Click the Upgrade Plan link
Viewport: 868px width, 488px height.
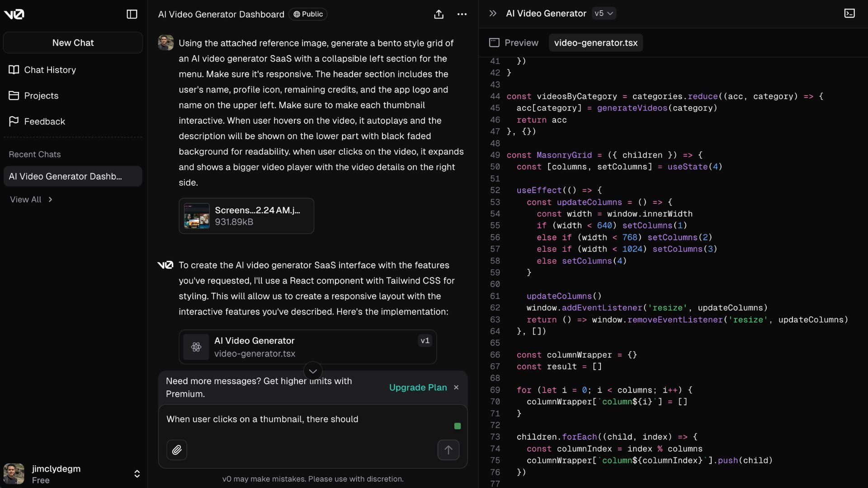coord(418,388)
